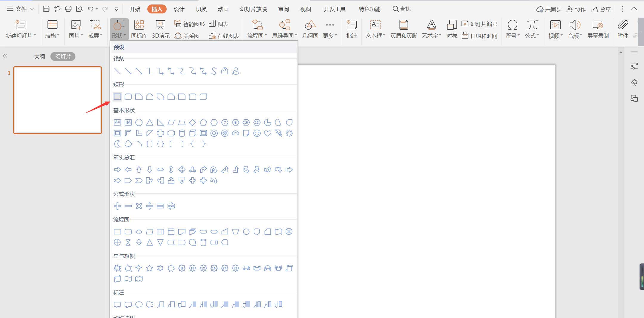Viewport: 644px width, 318px height.
Task: Click 分享 to share the presentation
Action: point(601,9)
